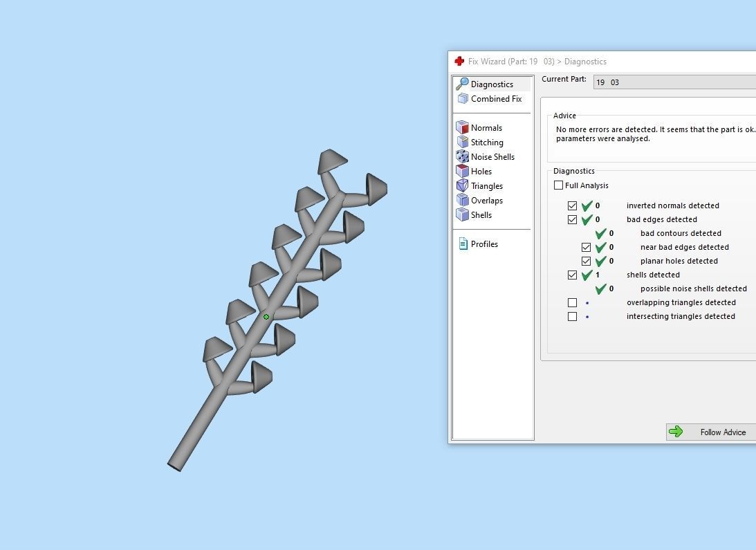Click the green point on the 3D model
This screenshot has height=550, width=756.
point(266,317)
